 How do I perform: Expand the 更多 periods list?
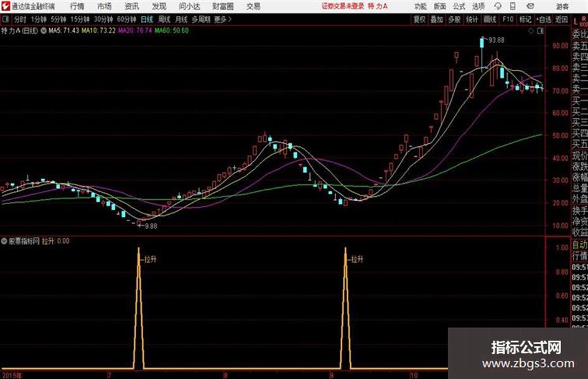pos(223,19)
